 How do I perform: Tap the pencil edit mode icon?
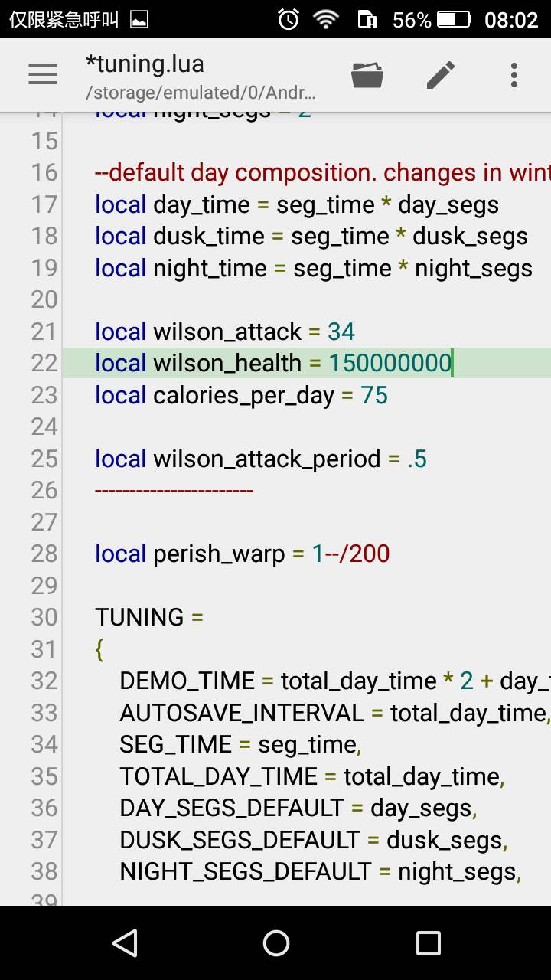pos(441,74)
